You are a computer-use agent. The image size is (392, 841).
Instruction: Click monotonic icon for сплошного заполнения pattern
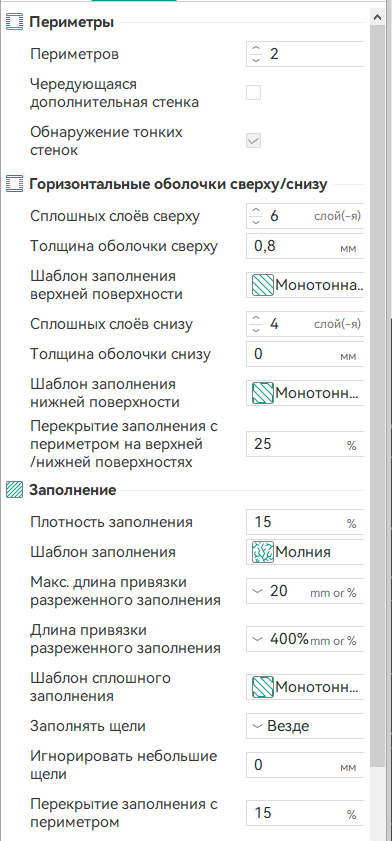(x=263, y=687)
